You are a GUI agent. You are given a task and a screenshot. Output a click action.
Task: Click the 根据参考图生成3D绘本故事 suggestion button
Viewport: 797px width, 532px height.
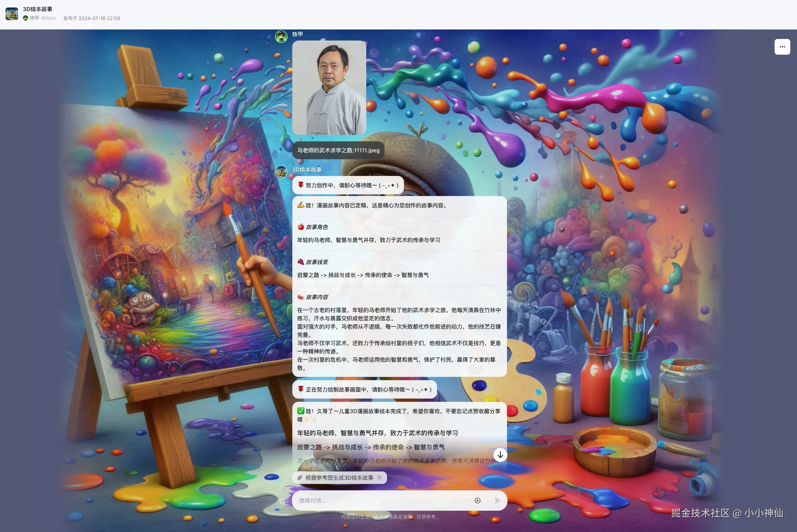point(338,478)
